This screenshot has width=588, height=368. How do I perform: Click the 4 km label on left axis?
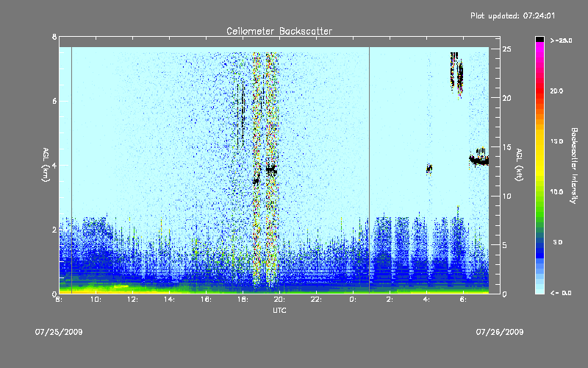[x=54, y=165]
